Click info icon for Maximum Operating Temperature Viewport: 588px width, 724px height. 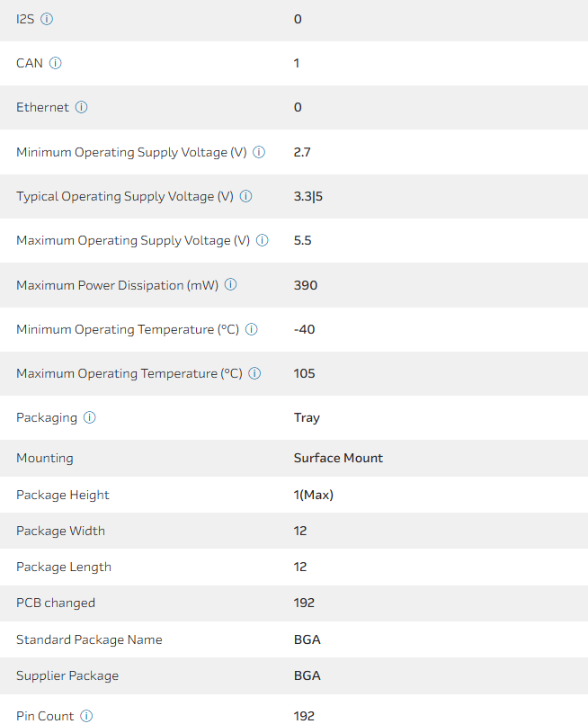pos(254,373)
